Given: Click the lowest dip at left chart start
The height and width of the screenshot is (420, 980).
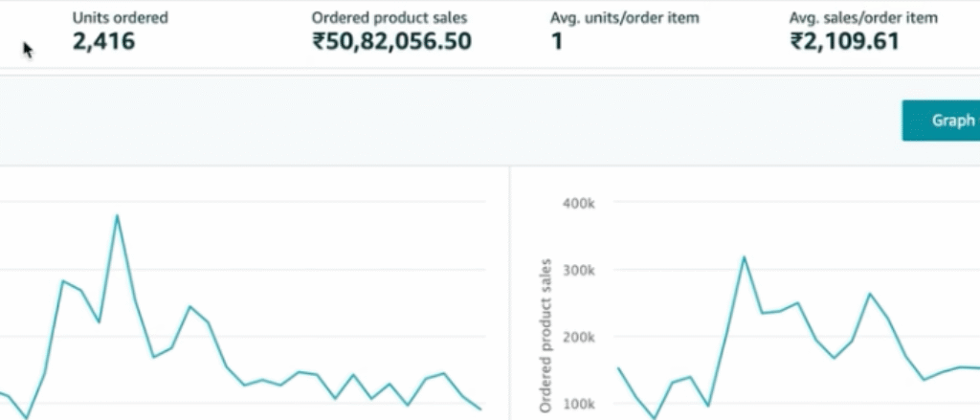Looking at the screenshot, I should pyautogui.click(x=26, y=418).
